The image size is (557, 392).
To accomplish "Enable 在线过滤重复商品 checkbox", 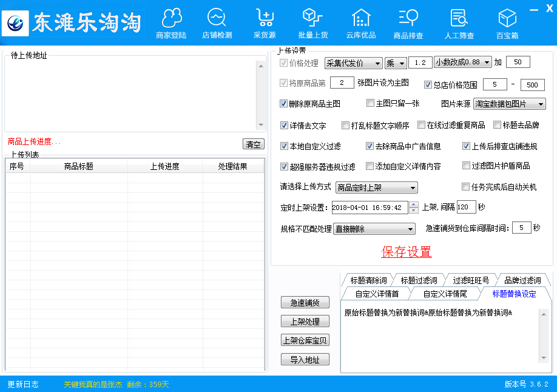I will tap(421, 125).
